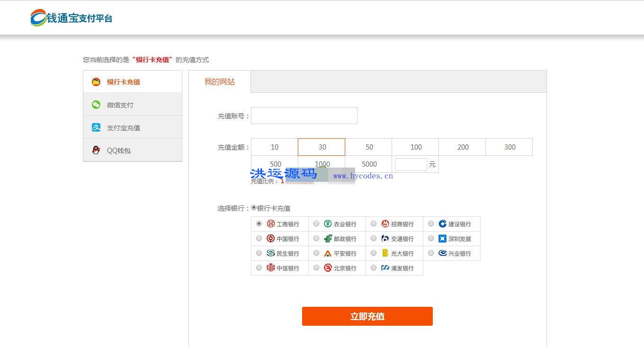This screenshot has height=348, width=644.
Task: Choose the 100 yuan amount
Action: point(415,147)
